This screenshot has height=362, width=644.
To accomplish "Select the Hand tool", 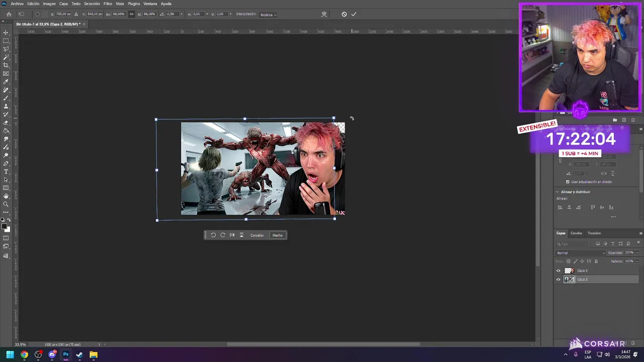I will pos(6,196).
